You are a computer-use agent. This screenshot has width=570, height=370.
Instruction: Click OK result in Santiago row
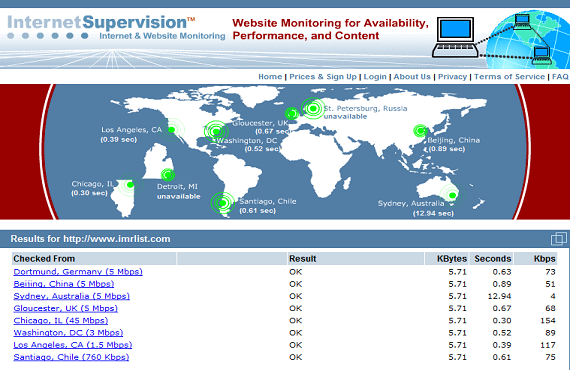point(296,357)
